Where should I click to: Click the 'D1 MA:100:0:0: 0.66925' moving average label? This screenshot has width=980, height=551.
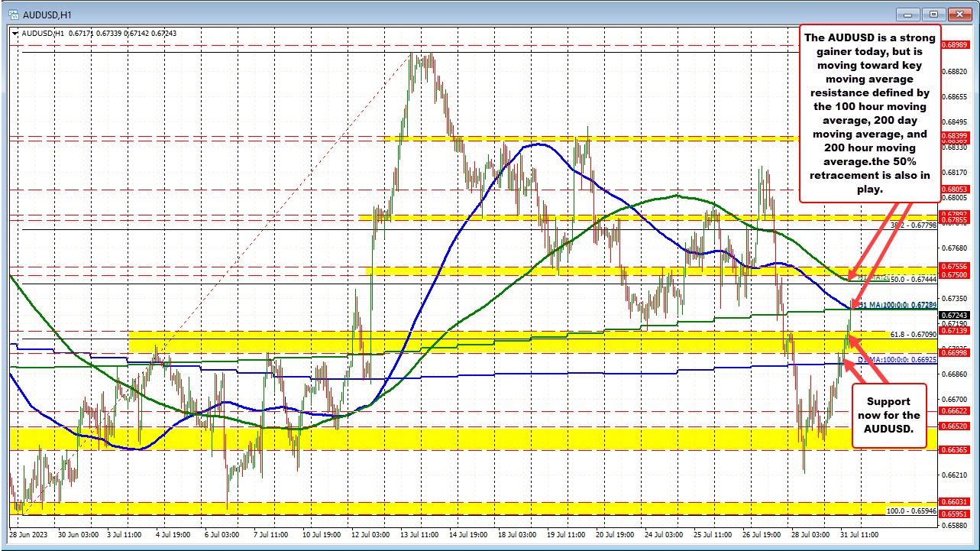click(x=897, y=359)
